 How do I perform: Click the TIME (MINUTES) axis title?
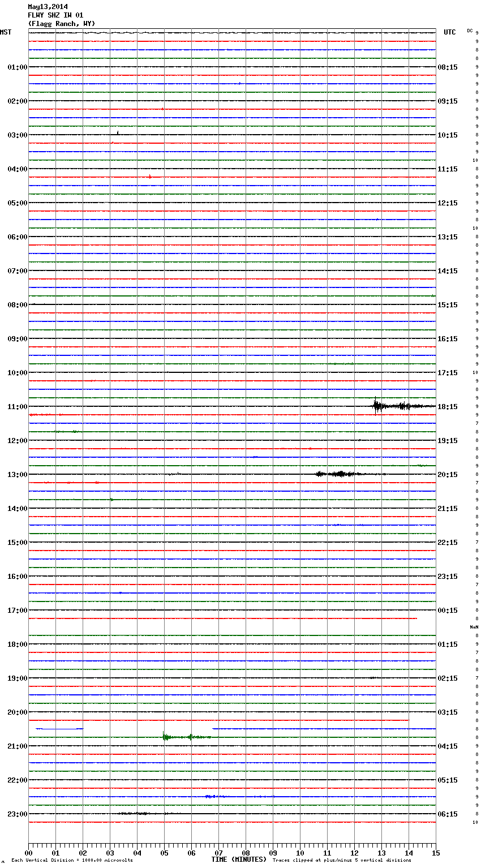[239, 860]
